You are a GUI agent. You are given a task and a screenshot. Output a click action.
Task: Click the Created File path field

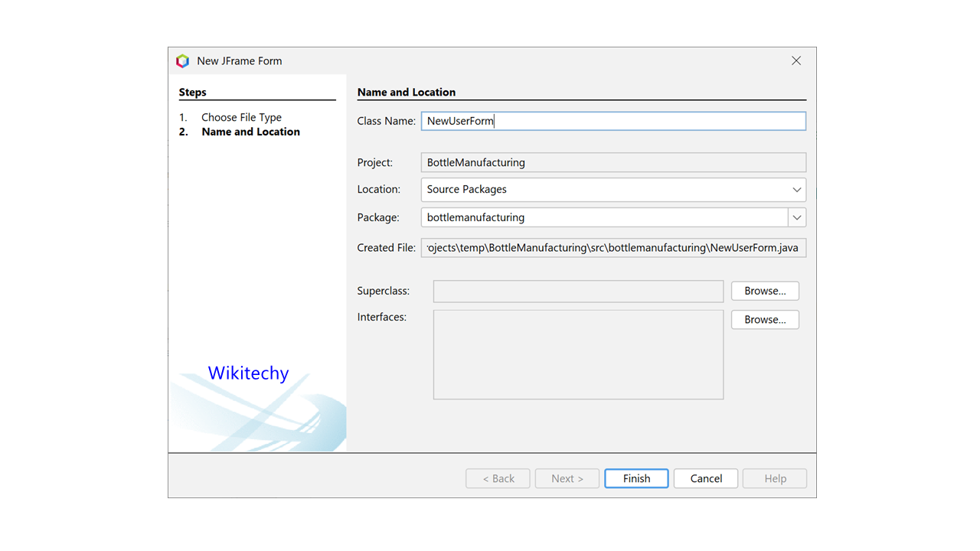(x=612, y=247)
